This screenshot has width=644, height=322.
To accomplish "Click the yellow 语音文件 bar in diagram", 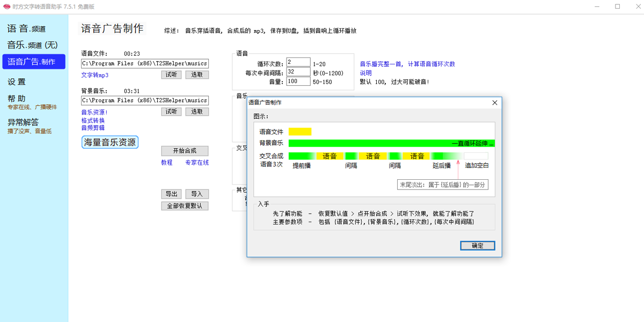I will (300, 131).
